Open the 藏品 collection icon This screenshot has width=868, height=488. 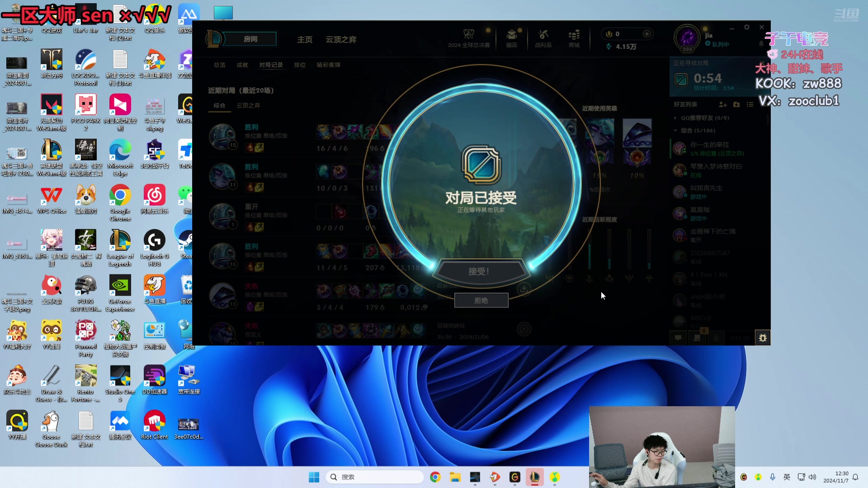(x=511, y=38)
